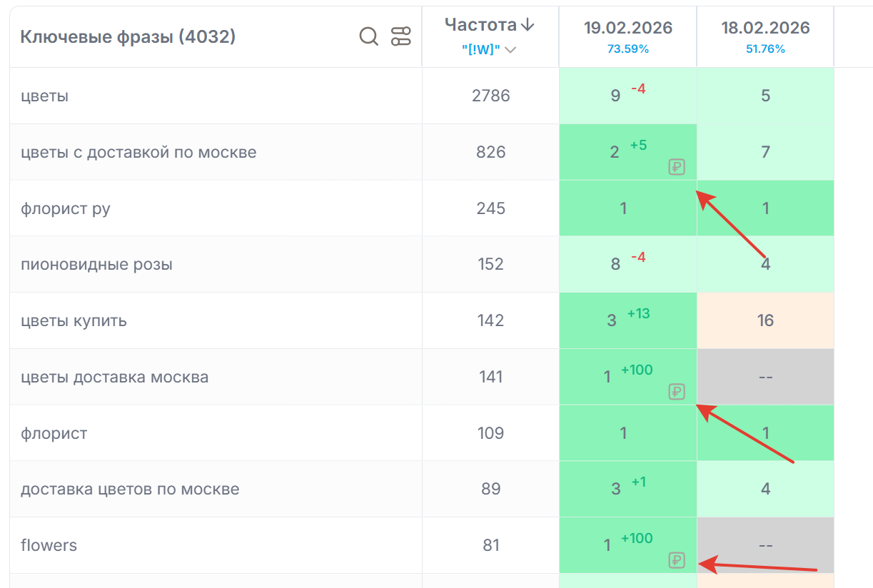Click ruble icon in цветы с доставкой по москве row
873x588 pixels.
(x=677, y=168)
